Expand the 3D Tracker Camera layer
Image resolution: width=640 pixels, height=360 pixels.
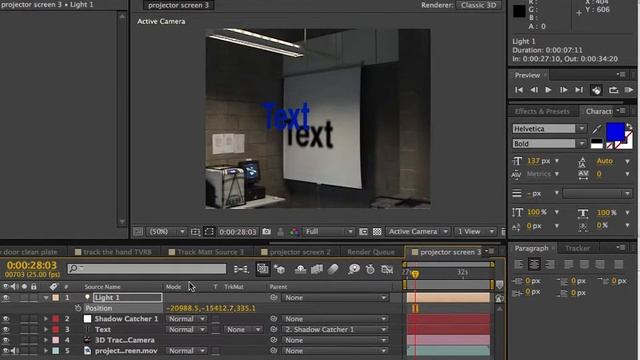46,340
